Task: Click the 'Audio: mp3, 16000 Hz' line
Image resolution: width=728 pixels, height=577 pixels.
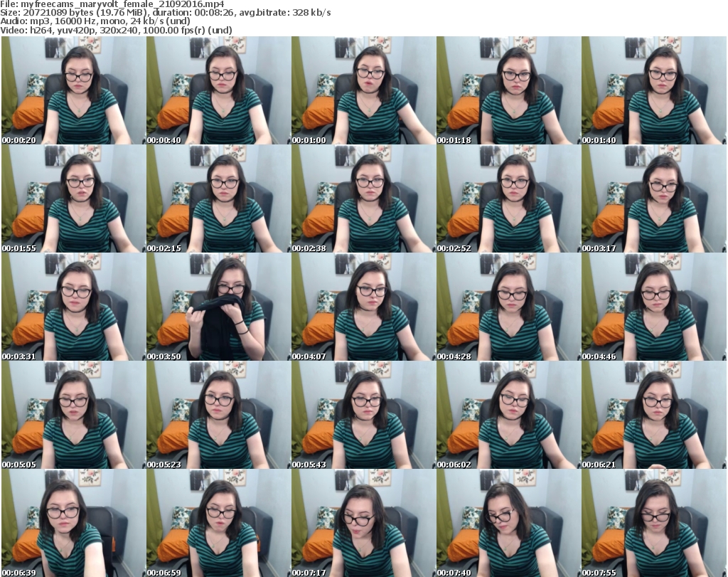Action: coord(95,21)
